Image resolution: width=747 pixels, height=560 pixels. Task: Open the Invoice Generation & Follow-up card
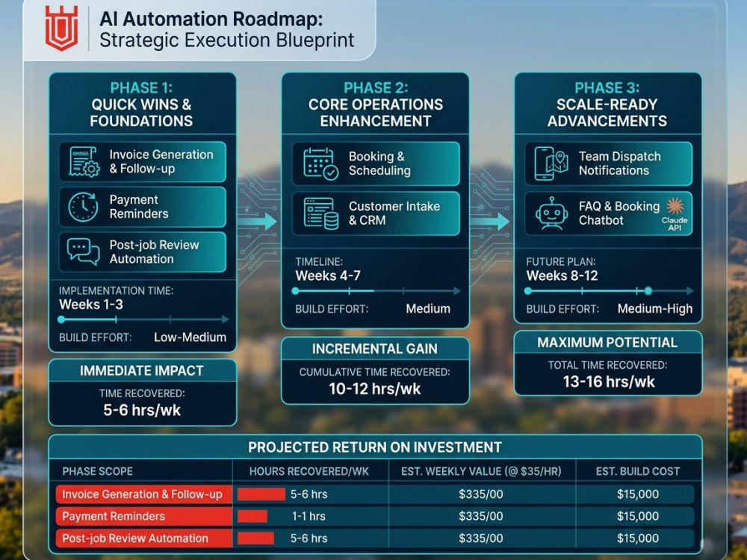(143, 162)
